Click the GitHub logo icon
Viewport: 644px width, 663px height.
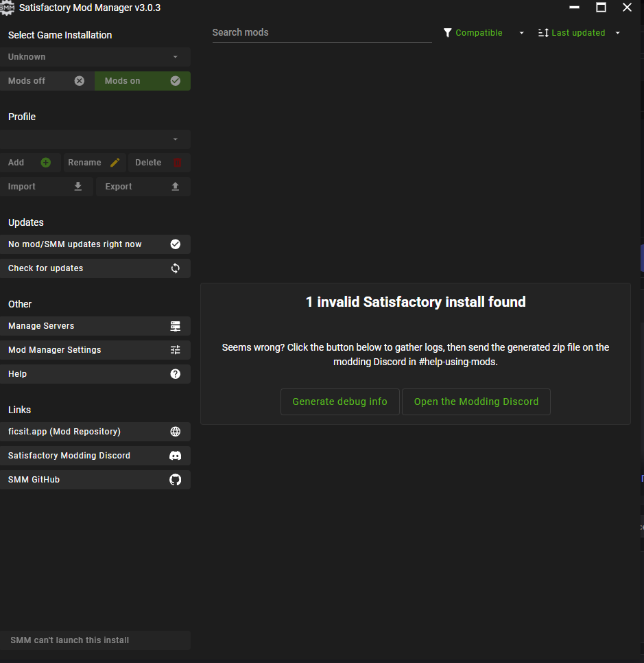pos(176,480)
